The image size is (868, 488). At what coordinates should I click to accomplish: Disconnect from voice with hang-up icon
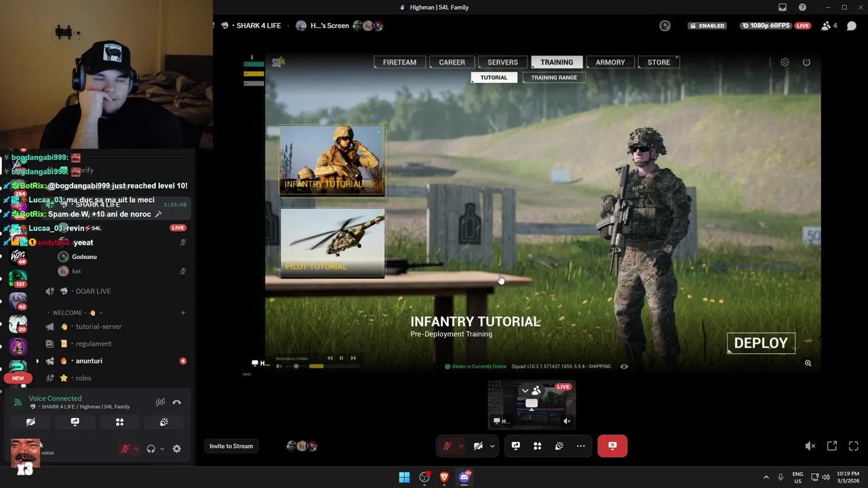[177, 402]
